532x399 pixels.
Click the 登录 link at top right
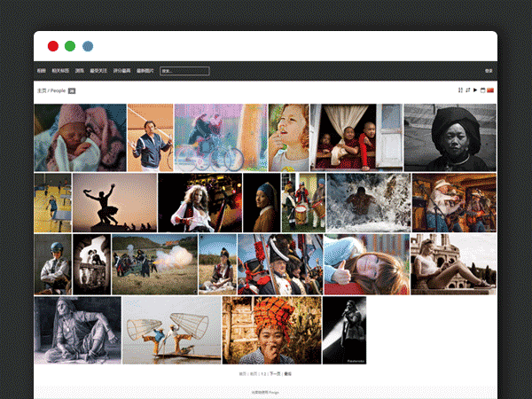tap(489, 71)
